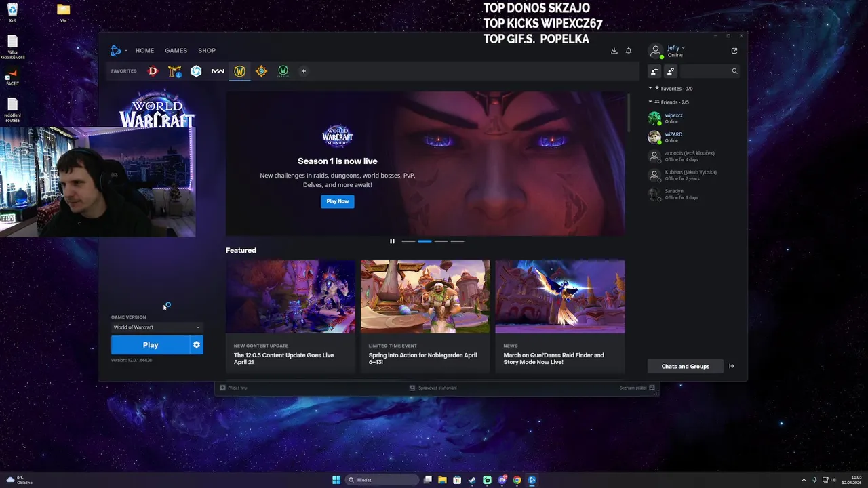Open the Noblegarden event card
Image resolution: width=868 pixels, height=488 pixels.
pyautogui.click(x=425, y=316)
